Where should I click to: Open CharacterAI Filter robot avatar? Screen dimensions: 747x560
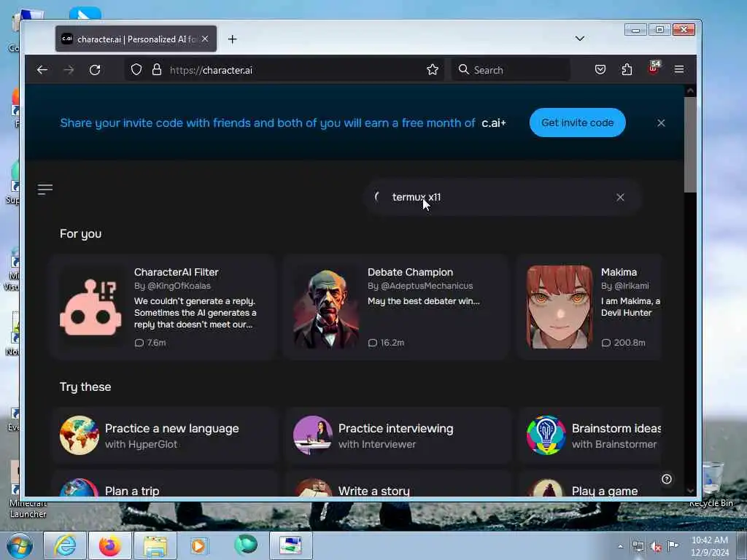90,307
